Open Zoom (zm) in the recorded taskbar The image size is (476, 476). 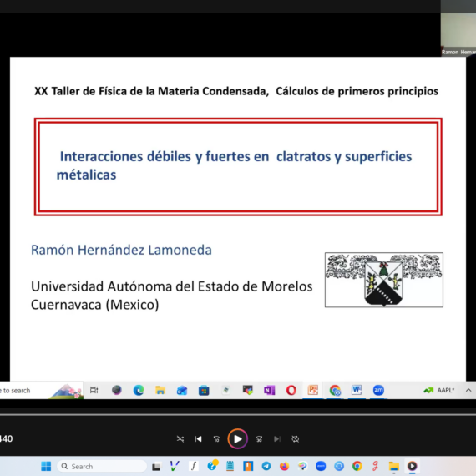[x=378, y=390]
